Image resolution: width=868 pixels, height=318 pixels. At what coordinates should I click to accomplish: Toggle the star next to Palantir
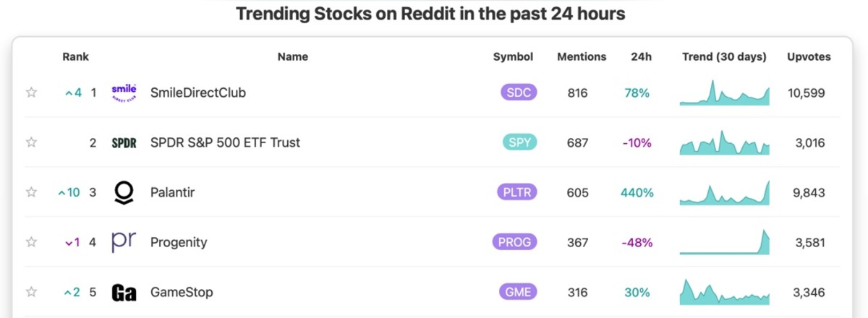pyautogui.click(x=31, y=192)
